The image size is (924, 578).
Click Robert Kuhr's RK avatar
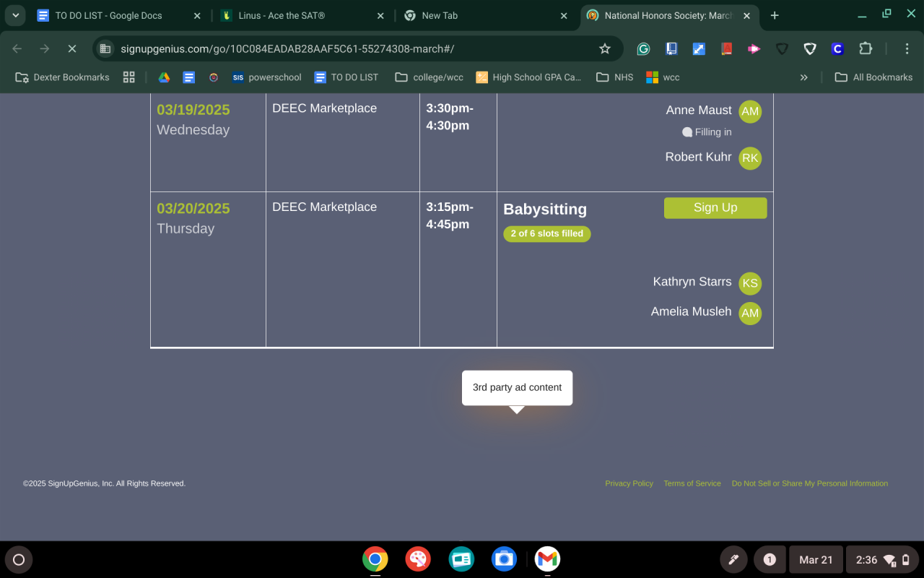(750, 158)
